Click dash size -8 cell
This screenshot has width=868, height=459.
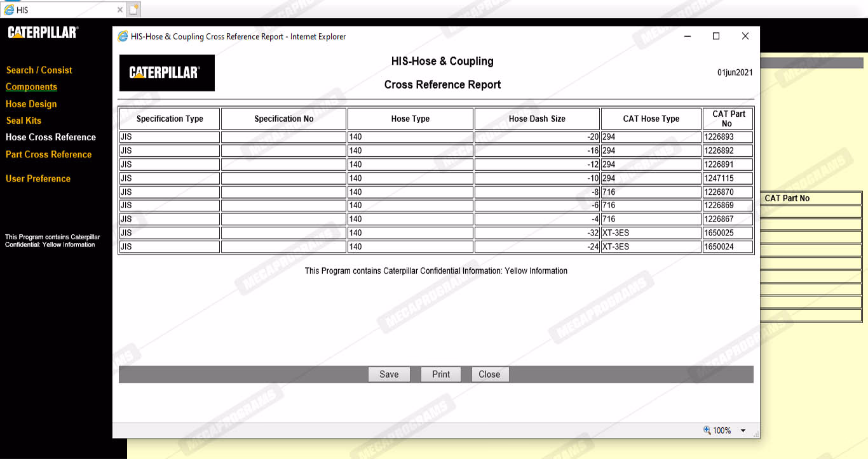(x=537, y=192)
